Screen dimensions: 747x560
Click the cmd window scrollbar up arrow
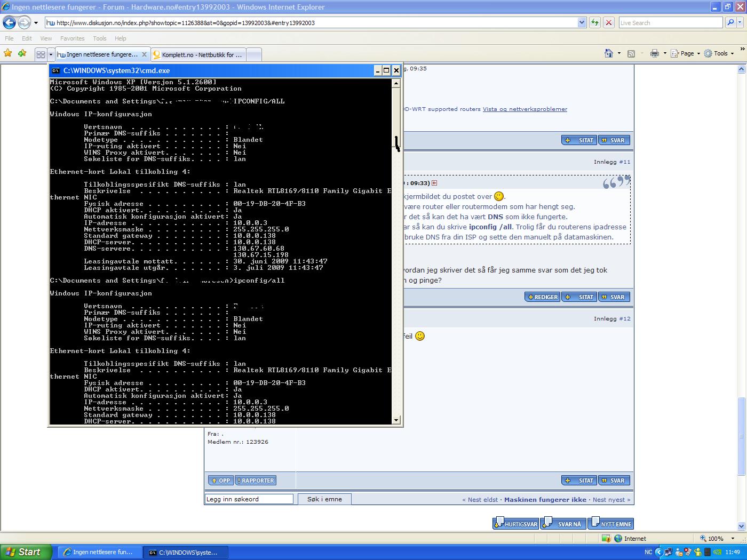pyautogui.click(x=396, y=83)
